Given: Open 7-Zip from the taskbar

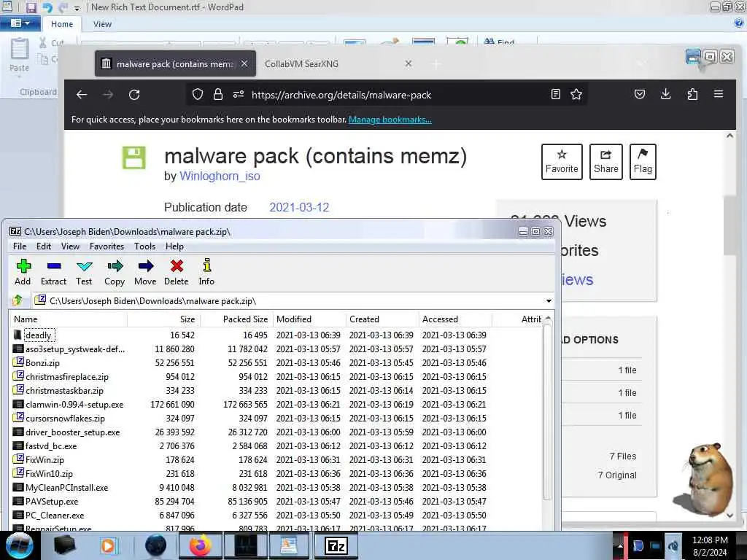Looking at the screenshot, I should tap(336, 545).
